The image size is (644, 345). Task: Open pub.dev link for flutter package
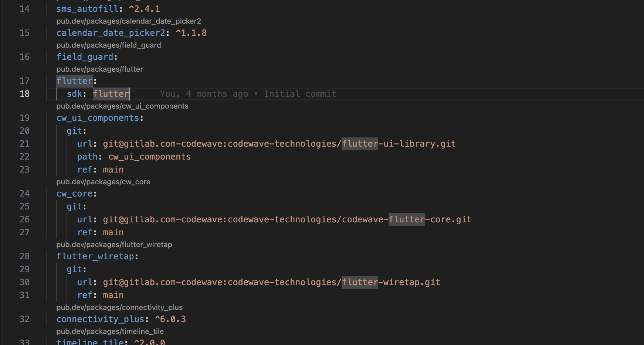coord(99,69)
